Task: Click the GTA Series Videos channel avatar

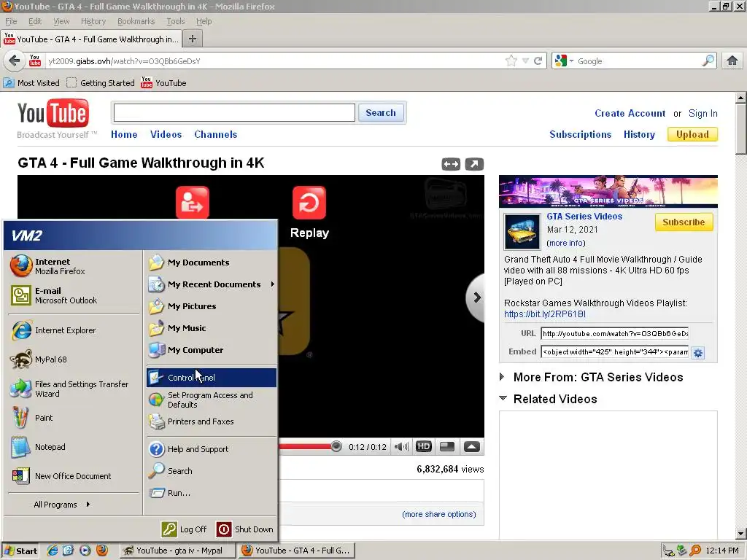Action: pos(522,231)
